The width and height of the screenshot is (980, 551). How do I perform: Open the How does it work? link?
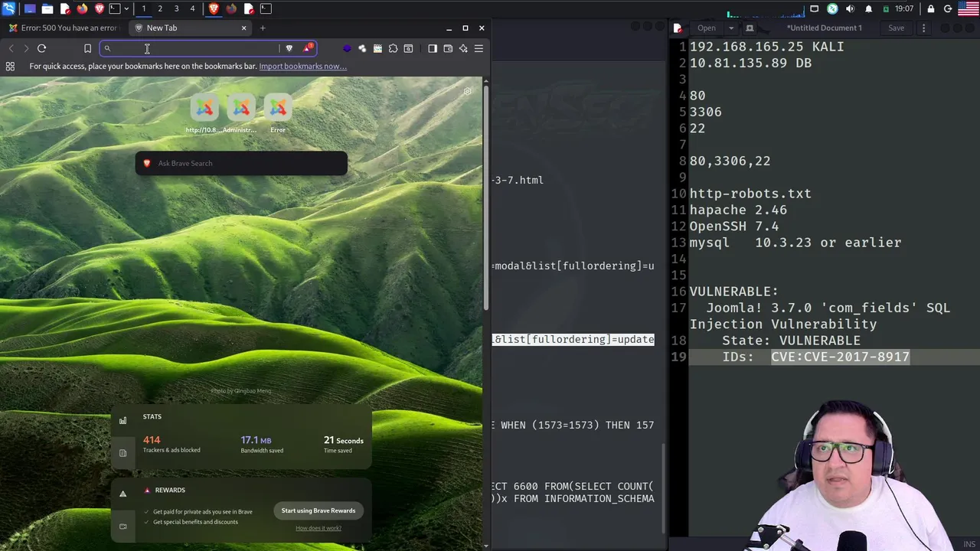tap(318, 528)
